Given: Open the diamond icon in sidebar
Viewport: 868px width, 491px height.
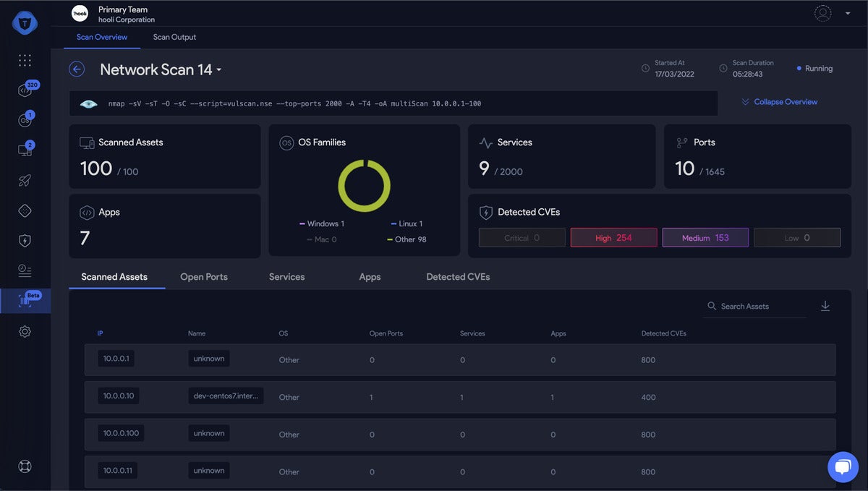Looking at the screenshot, I should (x=25, y=210).
